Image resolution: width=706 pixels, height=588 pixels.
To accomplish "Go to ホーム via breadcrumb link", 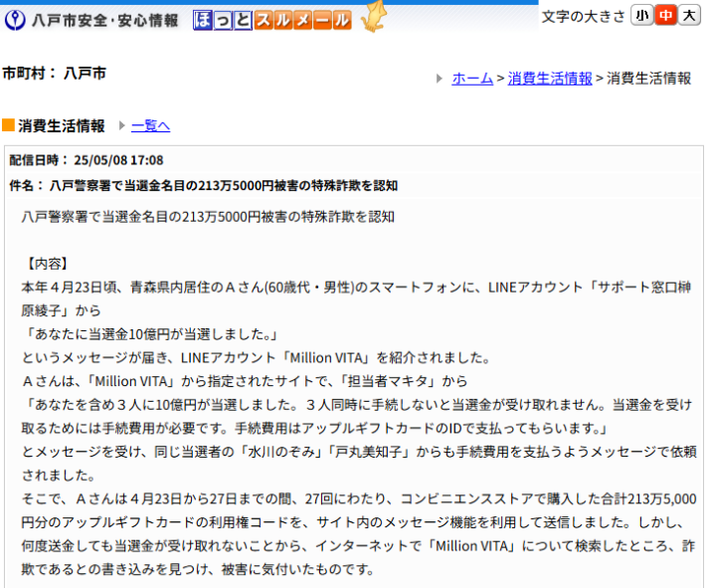I will [472, 79].
